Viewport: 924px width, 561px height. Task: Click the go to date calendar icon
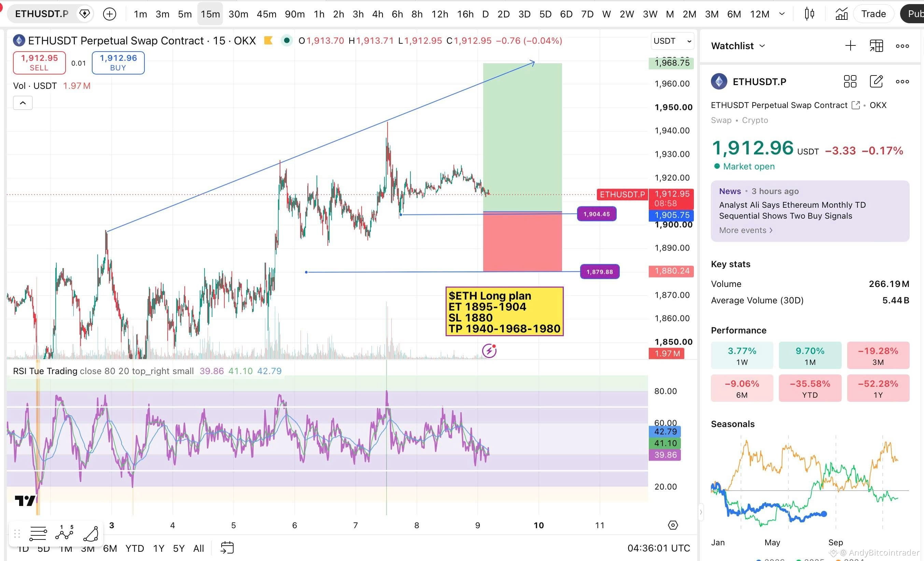click(227, 548)
